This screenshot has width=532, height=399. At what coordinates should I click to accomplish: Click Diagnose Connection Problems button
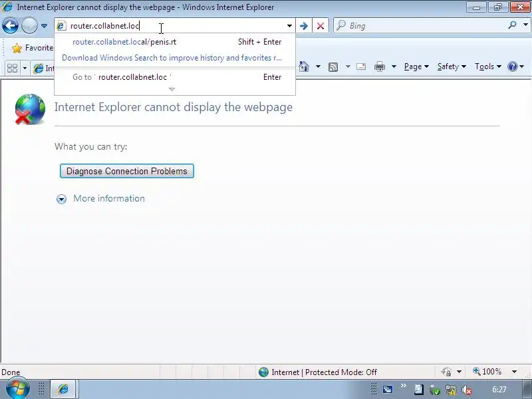click(127, 171)
